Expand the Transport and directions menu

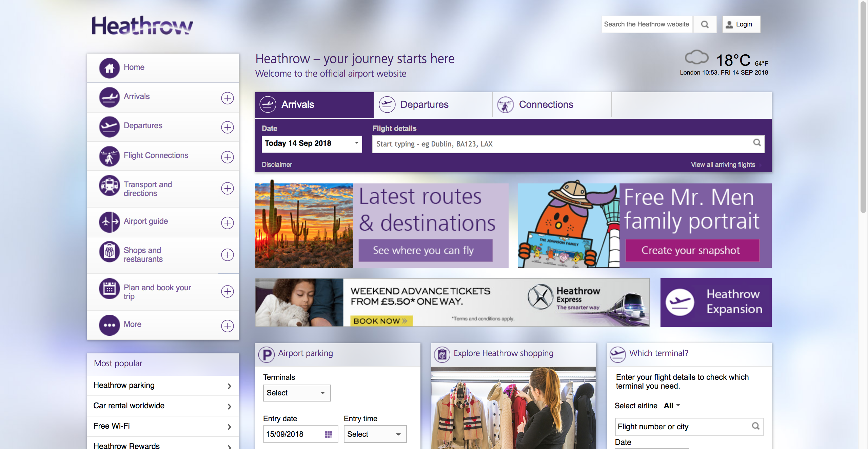tap(228, 188)
